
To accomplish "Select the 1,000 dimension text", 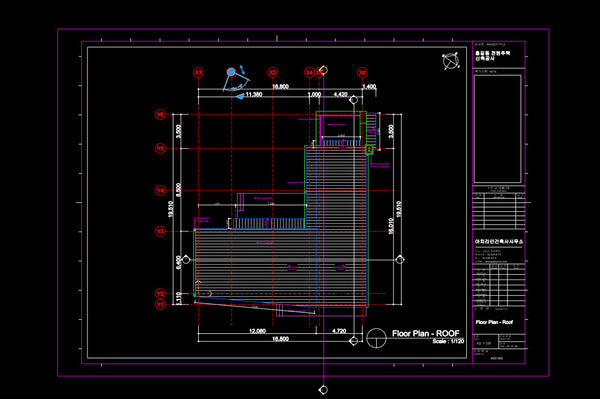I will click(x=315, y=94).
